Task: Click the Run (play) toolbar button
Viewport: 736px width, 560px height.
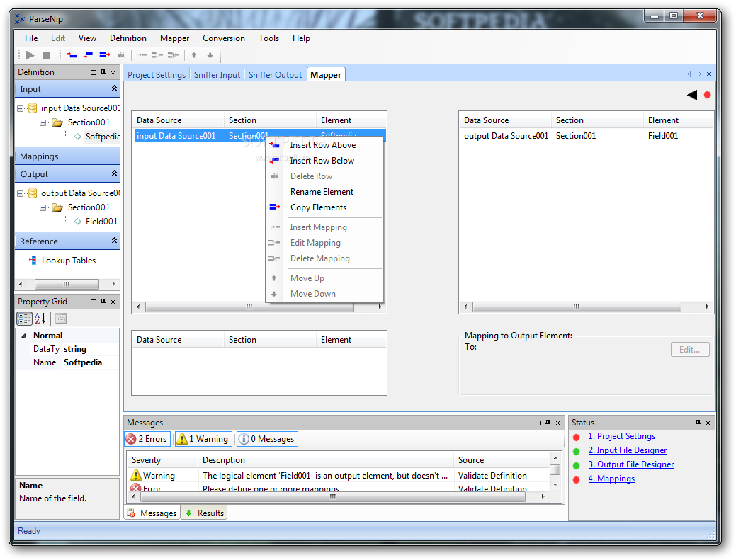Action: point(30,55)
